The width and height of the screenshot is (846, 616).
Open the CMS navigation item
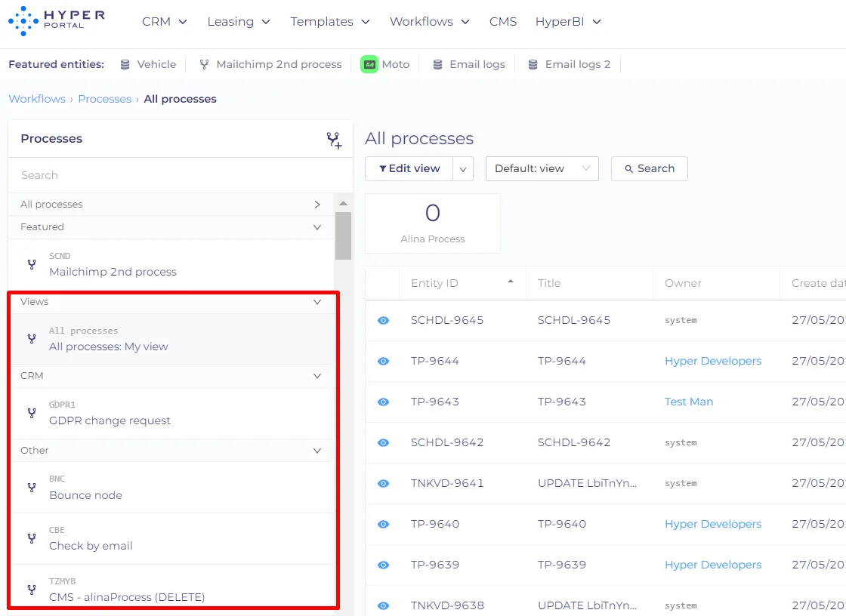pos(503,22)
